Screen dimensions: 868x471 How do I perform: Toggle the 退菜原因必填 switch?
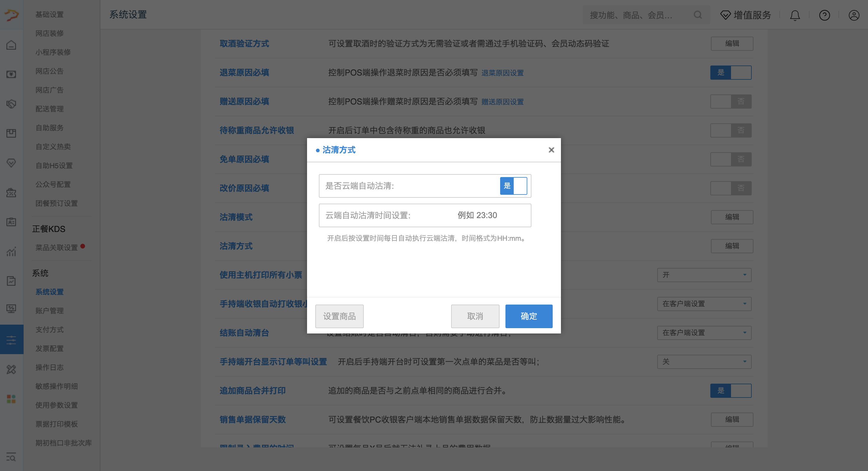(x=731, y=72)
